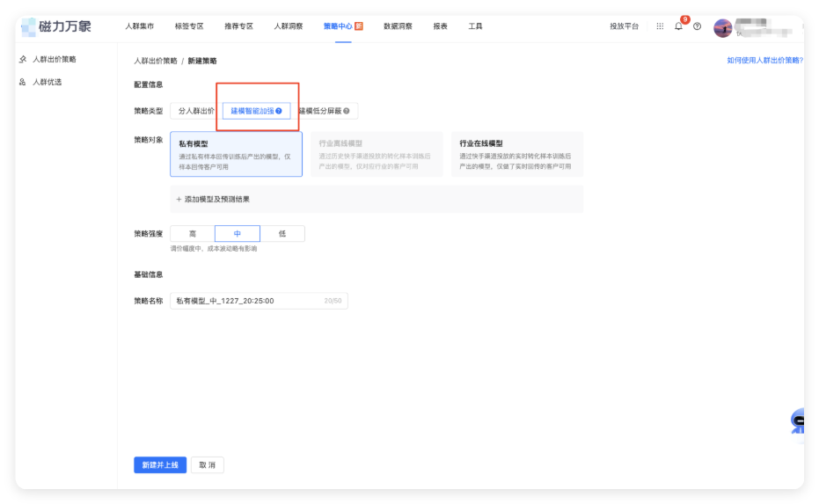Open the 人群洞察 menu
This screenshot has height=504, width=819.
289,26
